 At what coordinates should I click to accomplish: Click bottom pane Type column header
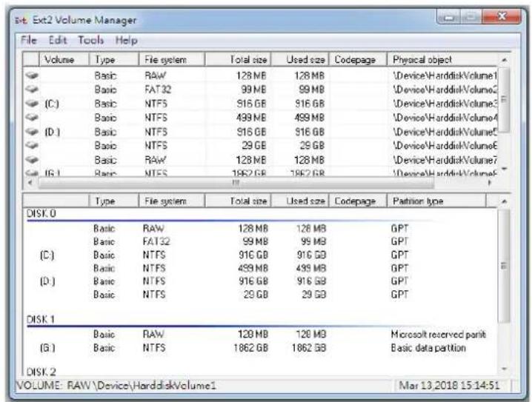click(114, 201)
